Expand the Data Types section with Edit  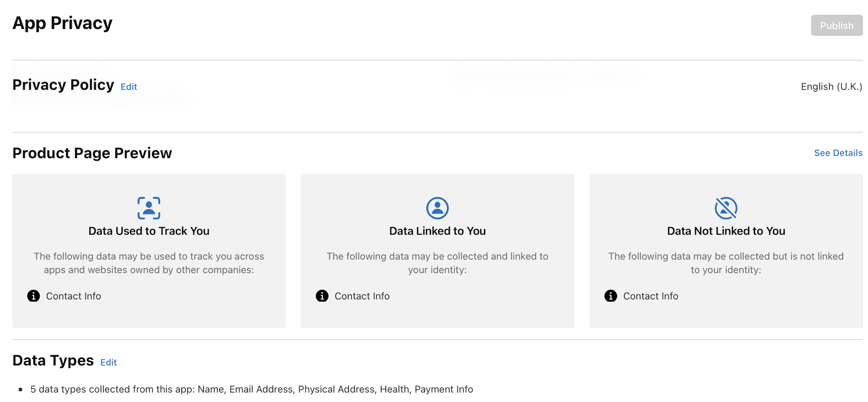108,362
